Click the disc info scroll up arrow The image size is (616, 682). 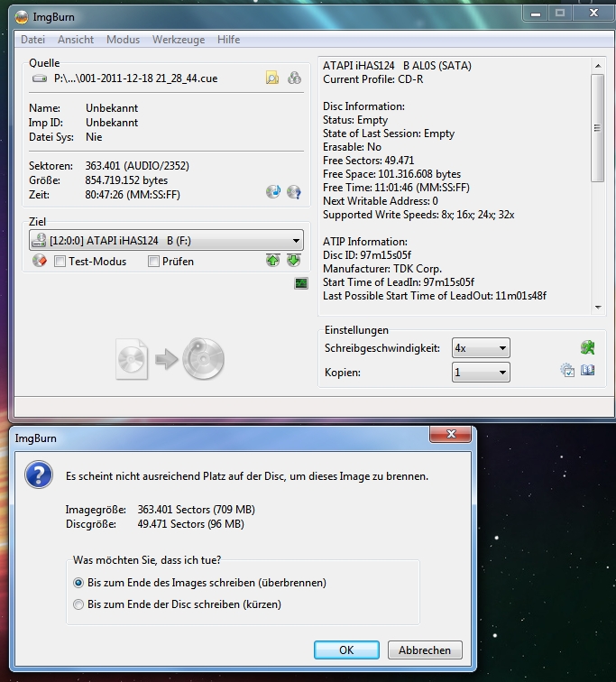(x=598, y=66)
